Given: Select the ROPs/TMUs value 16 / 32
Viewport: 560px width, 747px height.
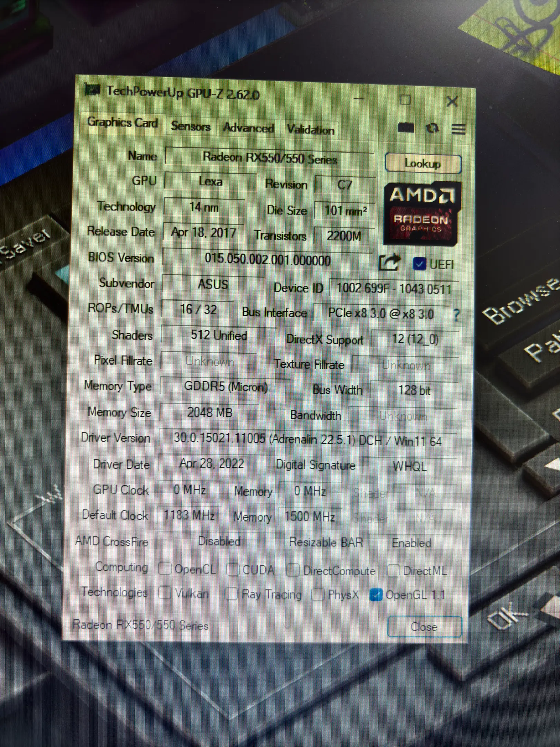Looking at the screenshot, I should (198, 309).
